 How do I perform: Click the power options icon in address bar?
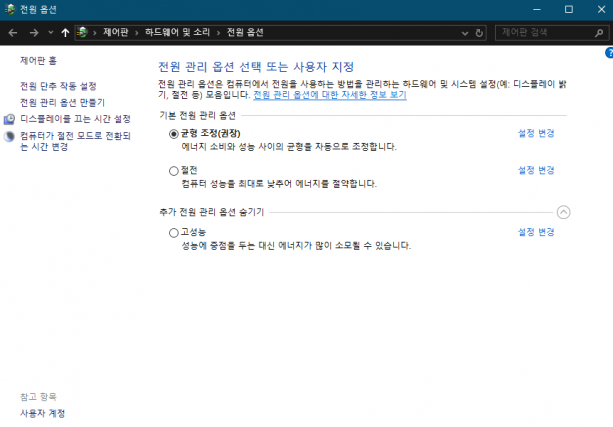(82, 33)
